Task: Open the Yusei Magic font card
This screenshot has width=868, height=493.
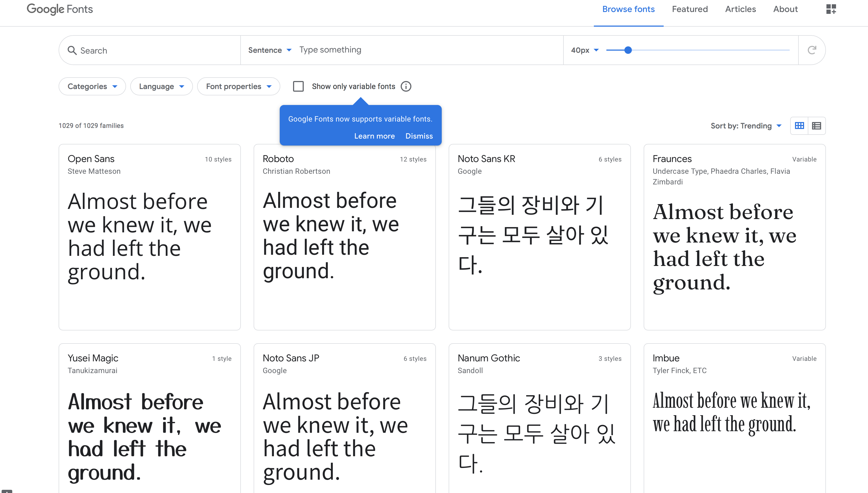Action: pos(149,418)
